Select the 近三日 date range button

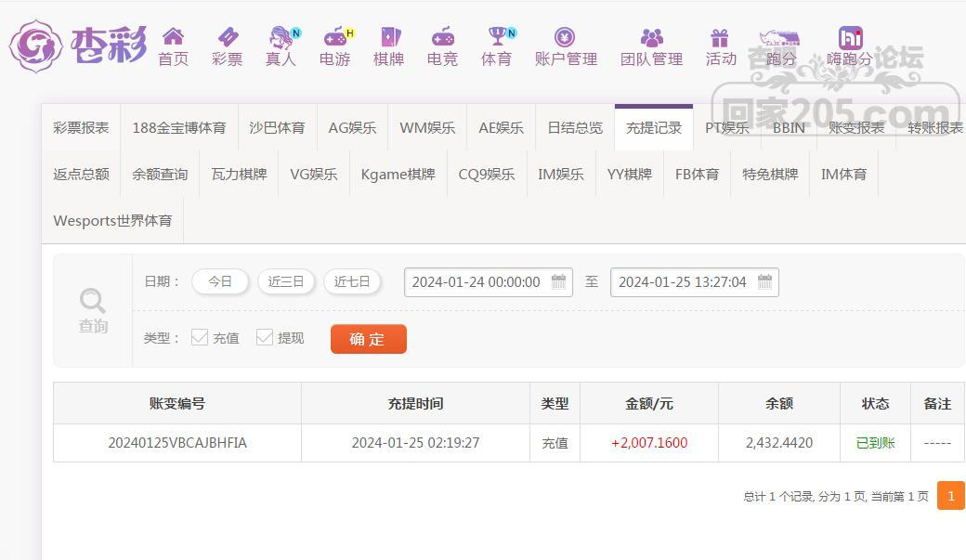286,281
